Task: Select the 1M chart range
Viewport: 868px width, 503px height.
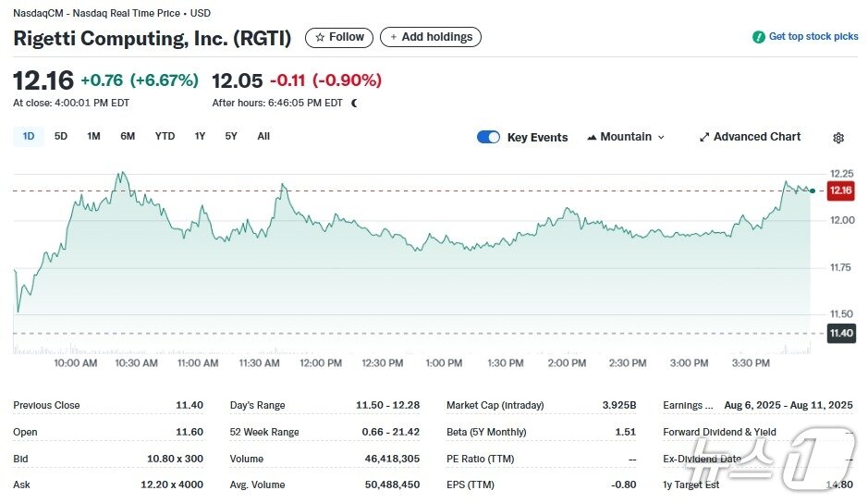Action: [x=93, y=136]
